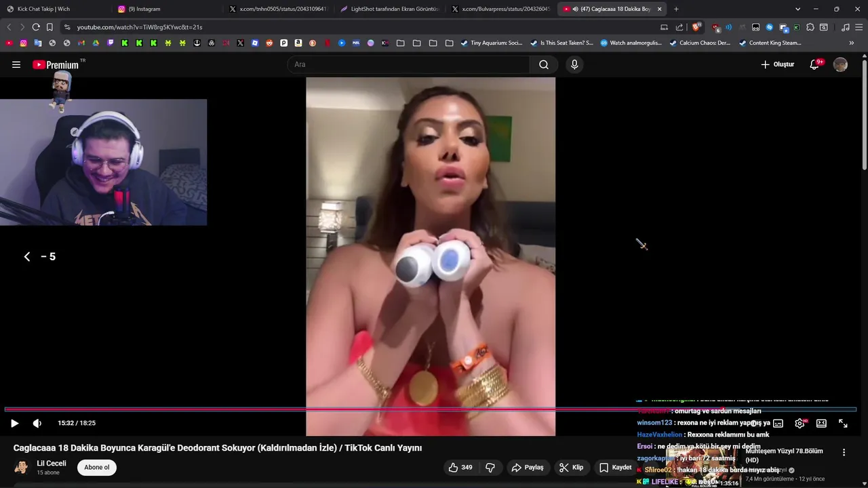This screenshot has height=488, width=868.
Task: Reload the current page
Action: tap(36, 27)
